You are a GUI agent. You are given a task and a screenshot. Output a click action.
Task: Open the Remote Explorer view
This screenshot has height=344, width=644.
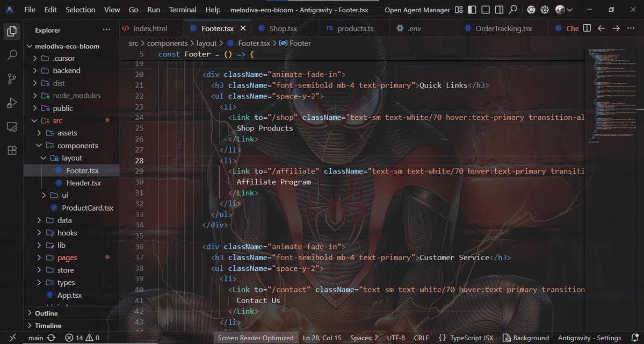click(x=12, y=127)
